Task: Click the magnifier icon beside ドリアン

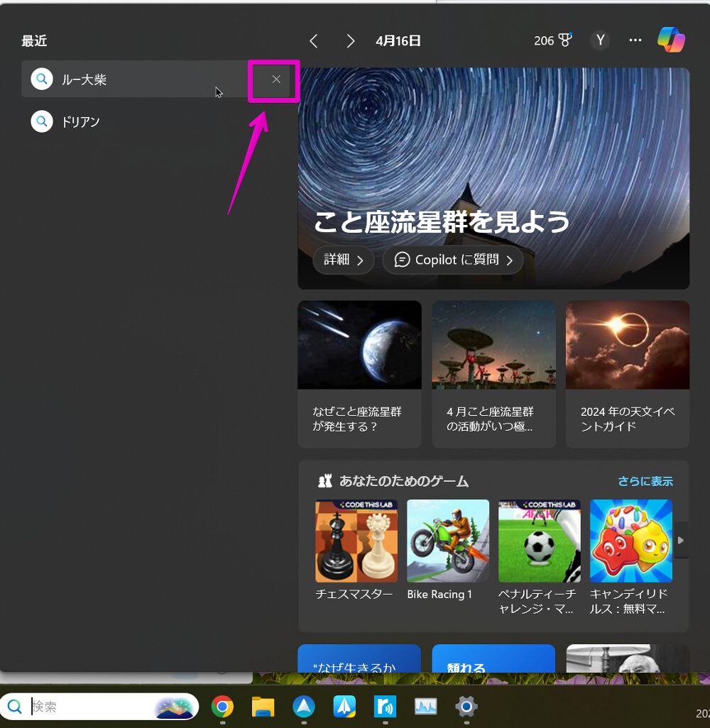Action: coord(42,121)
